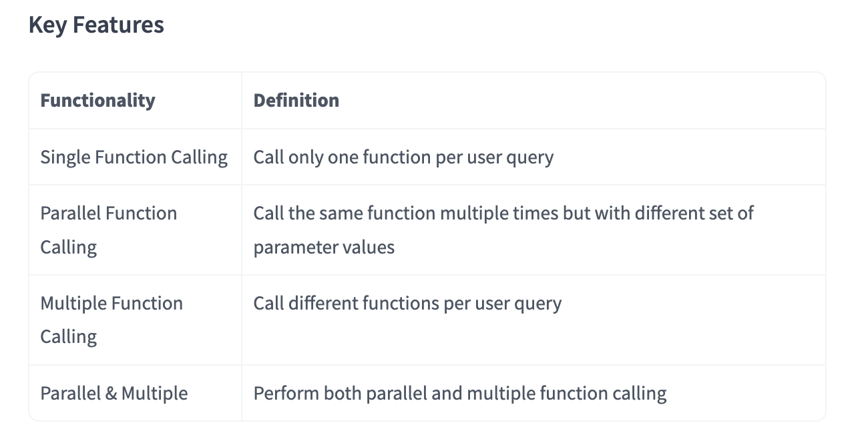868x439 pixels.
Task: Select the Definition column header
Action: click(x=296, y=101)
